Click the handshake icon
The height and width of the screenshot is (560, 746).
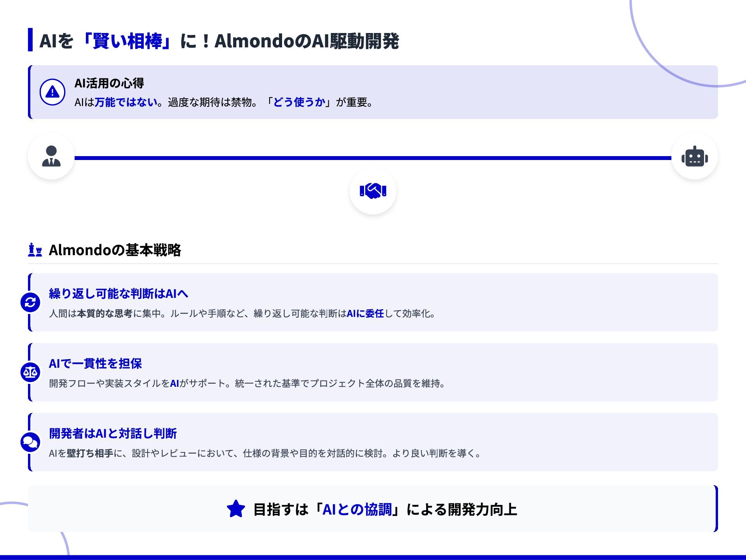[x=373, y=191]
